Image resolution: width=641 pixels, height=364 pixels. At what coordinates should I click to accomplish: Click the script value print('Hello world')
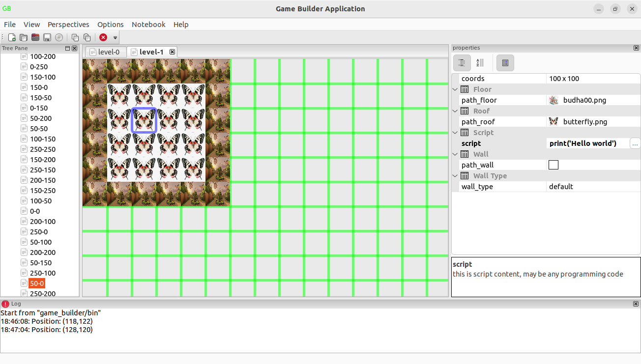pos(583,143)
